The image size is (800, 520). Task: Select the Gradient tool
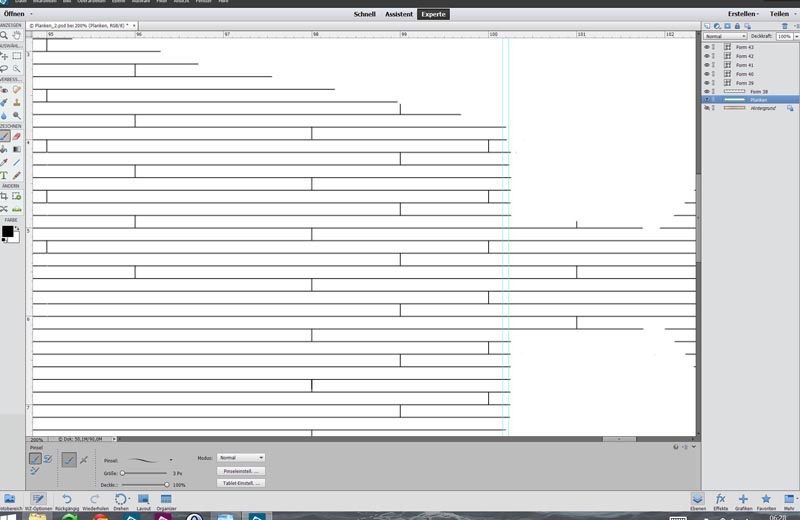[17, 150]
